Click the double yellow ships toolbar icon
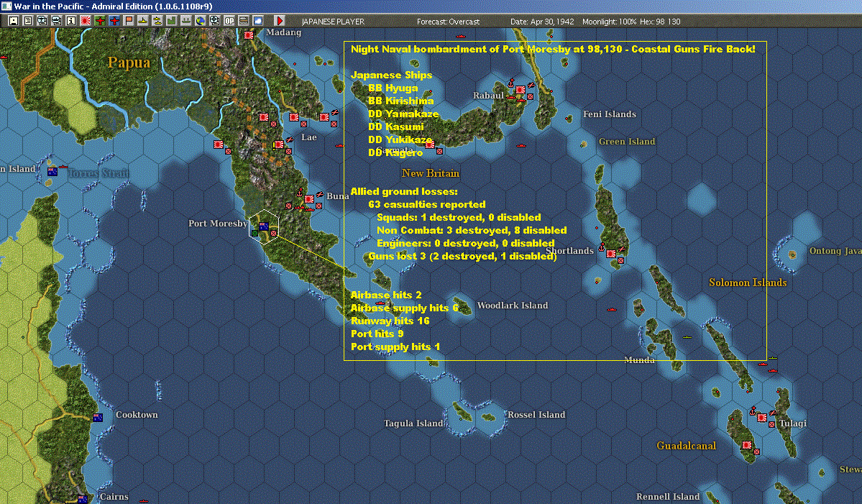This screenshot has height=504, width=862. tap(157, 21)
